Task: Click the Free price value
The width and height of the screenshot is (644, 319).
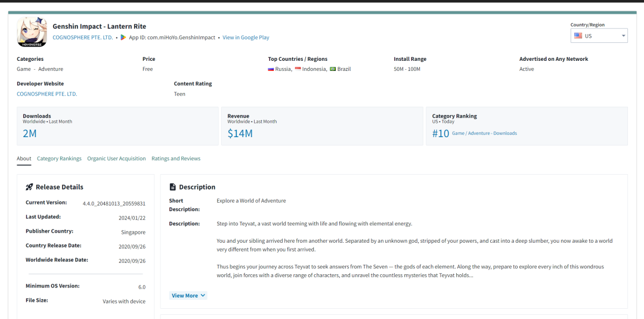Action: (147, 69)
